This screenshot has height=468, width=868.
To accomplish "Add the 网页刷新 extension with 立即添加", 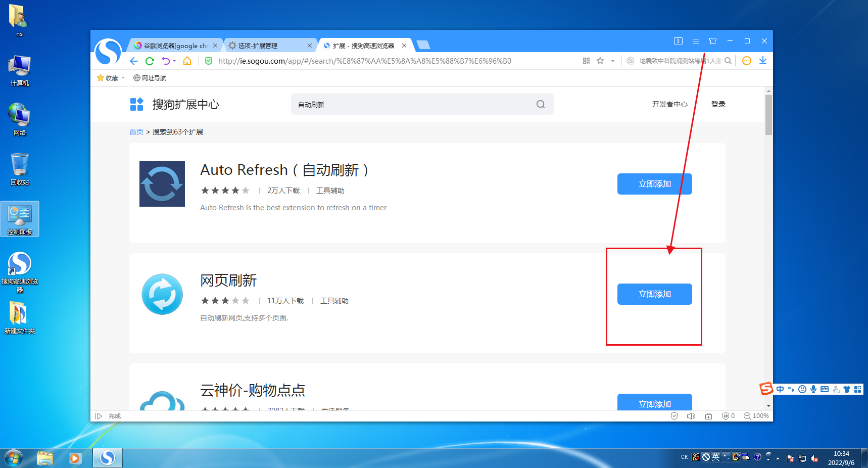I will pos(655,294).
